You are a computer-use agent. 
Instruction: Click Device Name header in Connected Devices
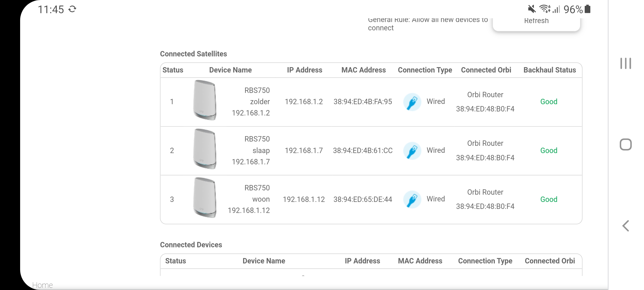coord(264,261)
